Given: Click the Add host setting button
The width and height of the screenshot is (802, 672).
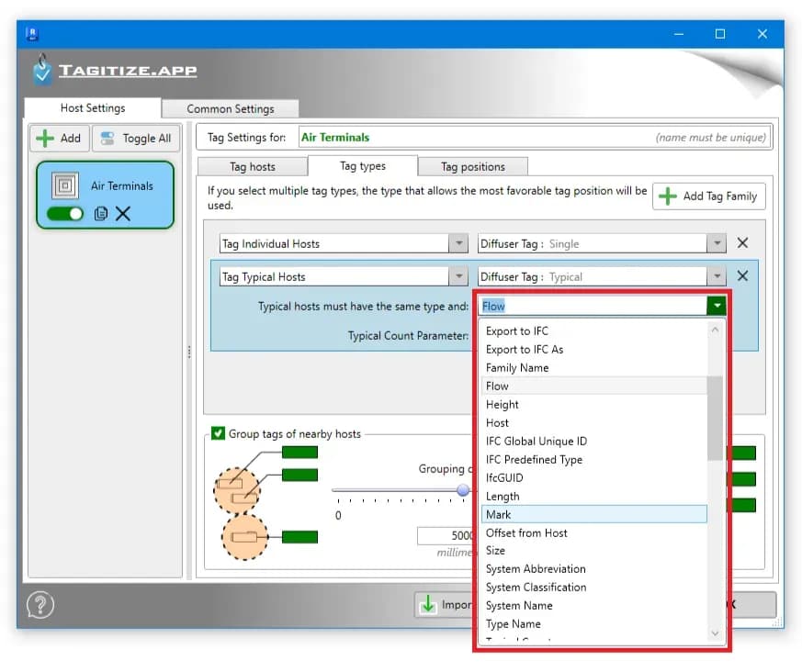Looking at the screenshot, I should 60,139.
